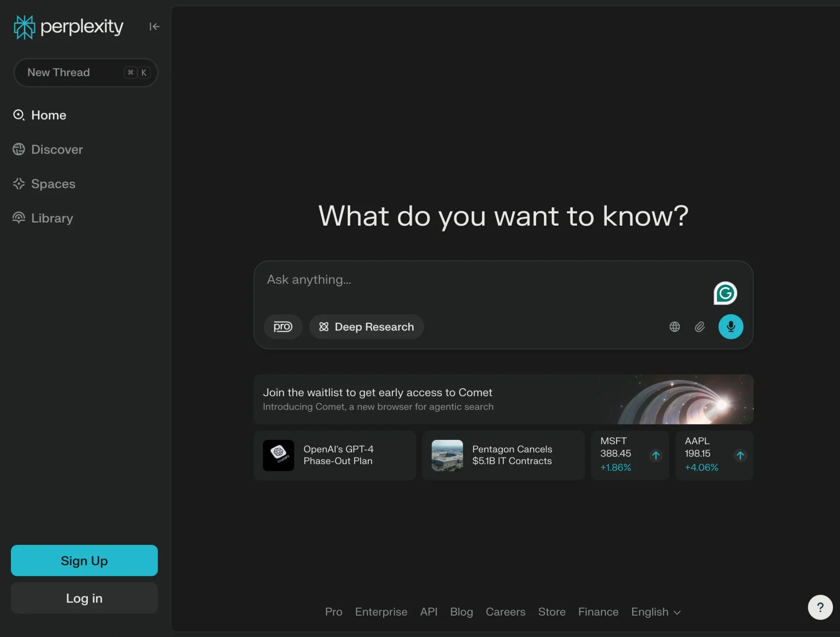Go to Spaces in sidebar

tap(44, 184)
